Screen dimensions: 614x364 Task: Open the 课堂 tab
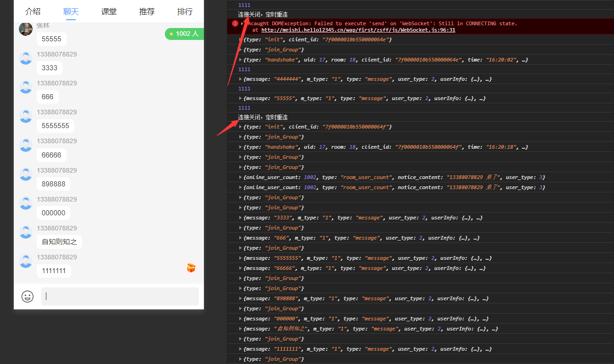coord(109,11)
